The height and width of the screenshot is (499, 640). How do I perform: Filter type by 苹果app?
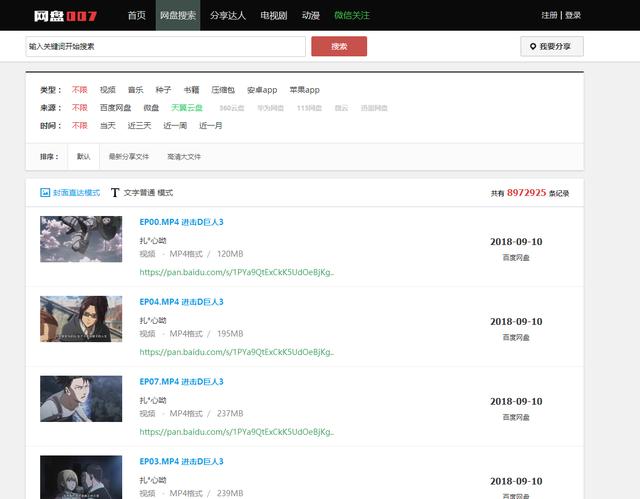304,90
